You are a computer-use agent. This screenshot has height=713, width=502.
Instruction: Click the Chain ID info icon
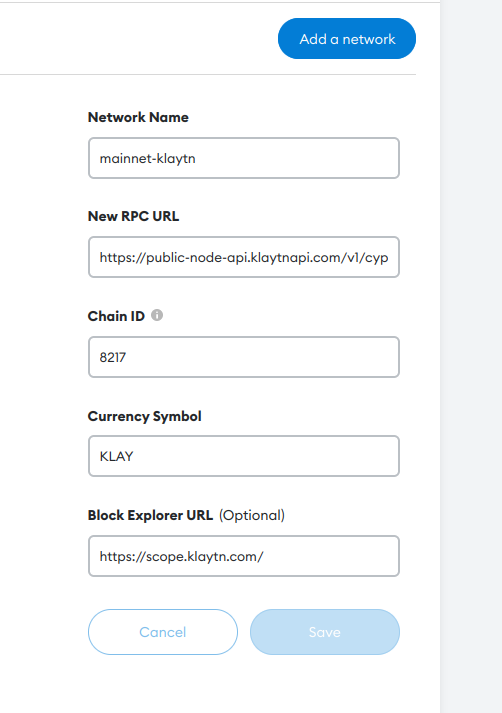point(157,315)
